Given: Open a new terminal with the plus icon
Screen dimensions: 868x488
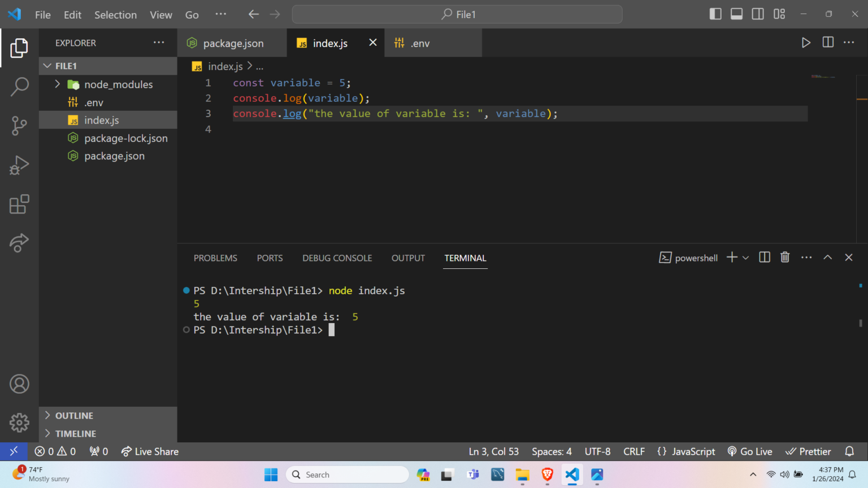Looking at the screenshot, I should pos(732,257).
